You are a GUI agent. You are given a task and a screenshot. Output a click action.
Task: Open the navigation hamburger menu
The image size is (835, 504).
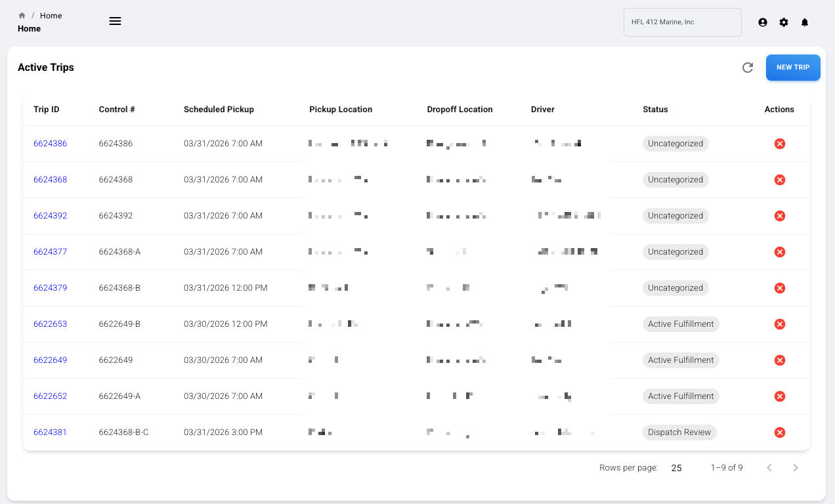coord(115,21)
